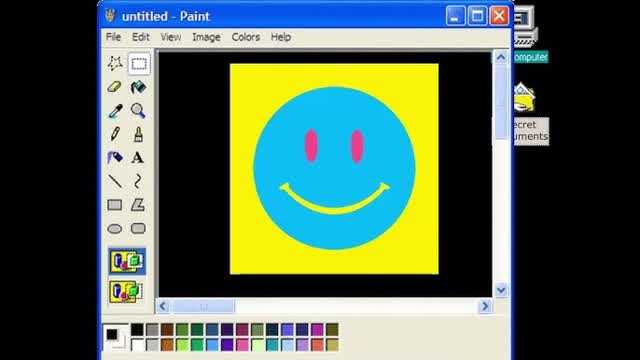Screen dimensions: 640x360
Task: Activate the Magnifier tool
Action: pyautogui.click(x=138, y=111)
